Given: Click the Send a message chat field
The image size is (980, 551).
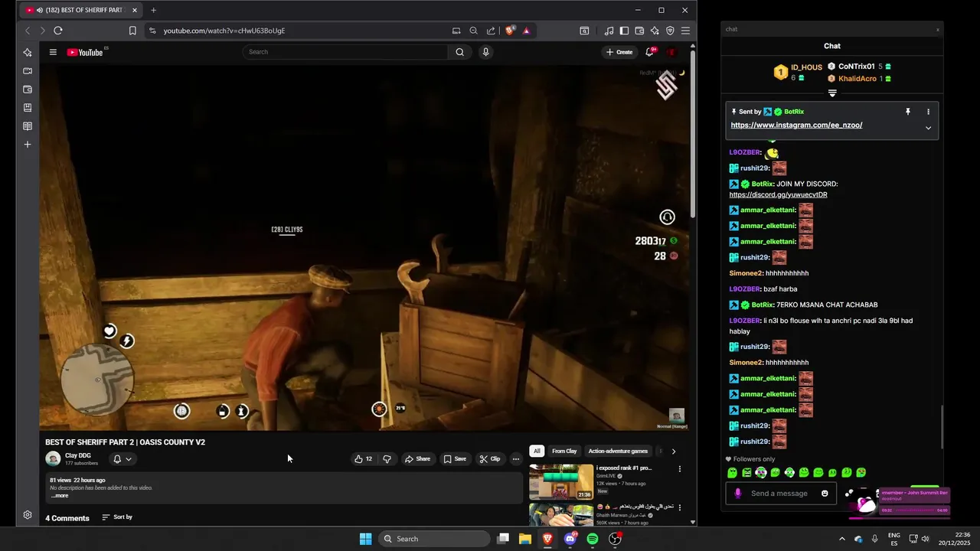Looking at the screenshot, I should click(x=779, y=494).
